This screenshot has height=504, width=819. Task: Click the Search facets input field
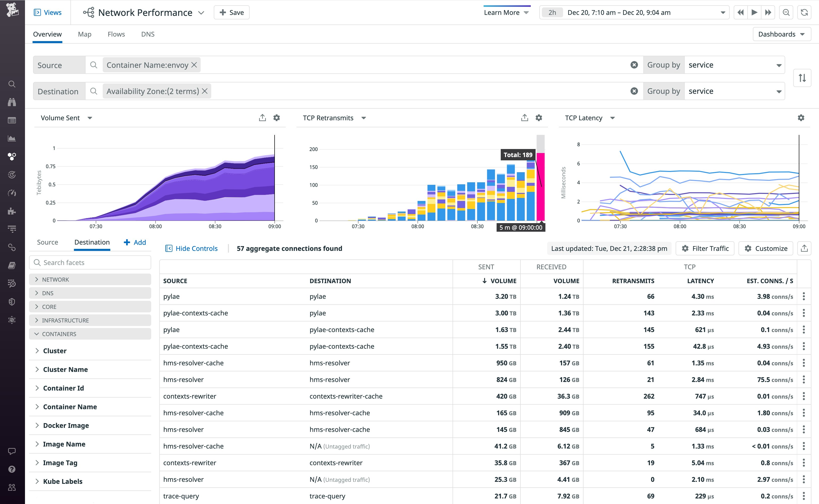tap(90, 262)
